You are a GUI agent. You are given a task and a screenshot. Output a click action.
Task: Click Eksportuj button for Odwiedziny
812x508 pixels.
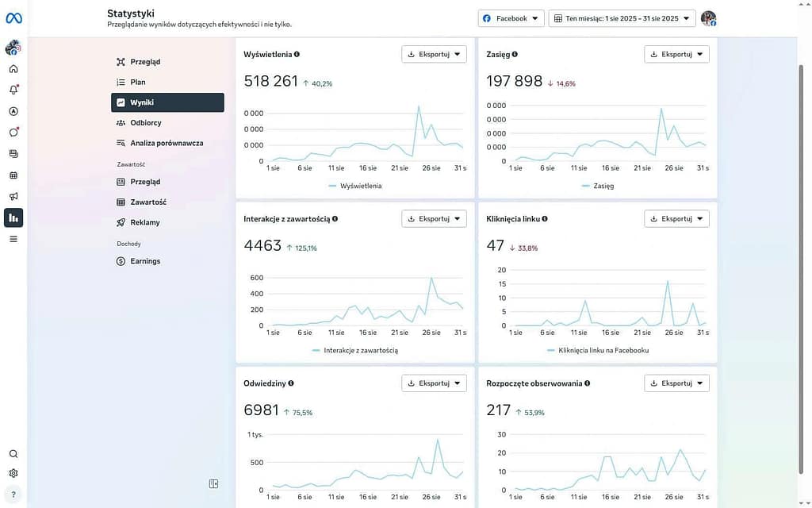coord(434,383)
